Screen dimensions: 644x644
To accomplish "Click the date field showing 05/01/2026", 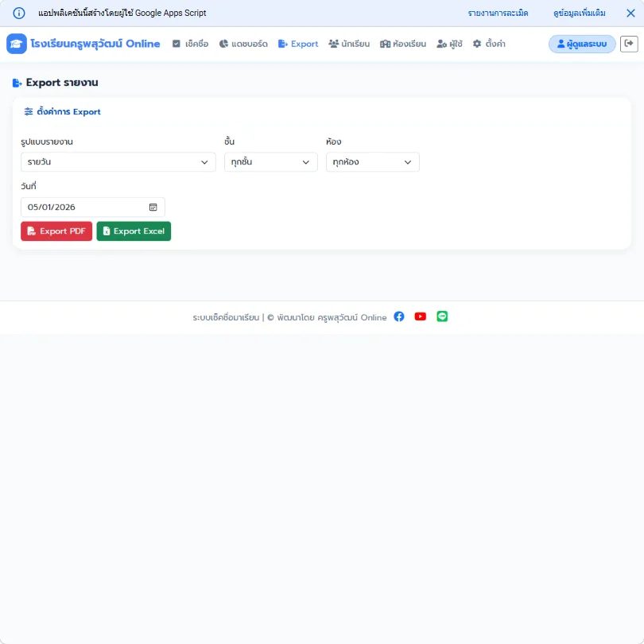I will coord(93,208).
